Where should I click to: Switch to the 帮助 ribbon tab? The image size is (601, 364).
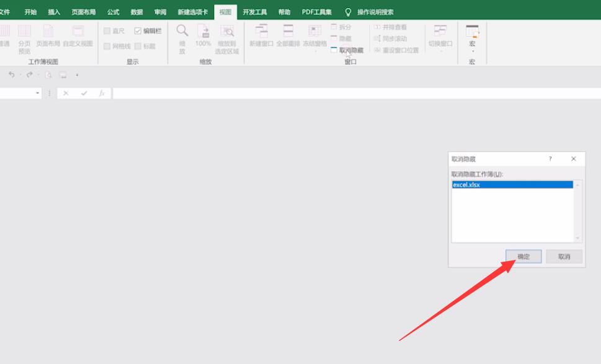(x=285, y=12)
